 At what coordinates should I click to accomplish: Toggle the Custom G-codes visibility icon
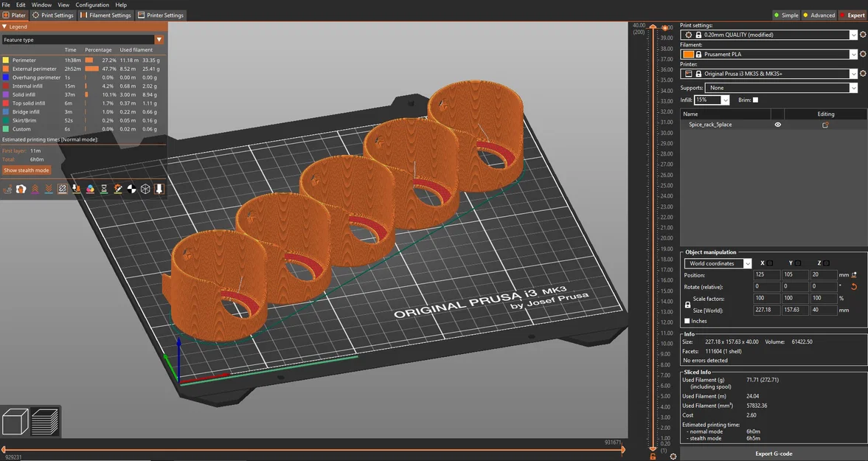pyautogui.click(x=118, y=189)
